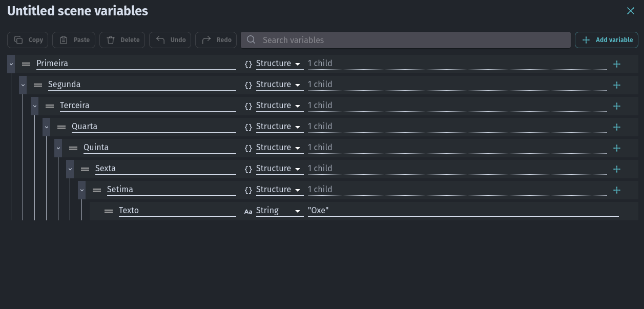Click the Aa string type icon for Texto
Viewport: 644px width, 309px height.
coord(248,211)
